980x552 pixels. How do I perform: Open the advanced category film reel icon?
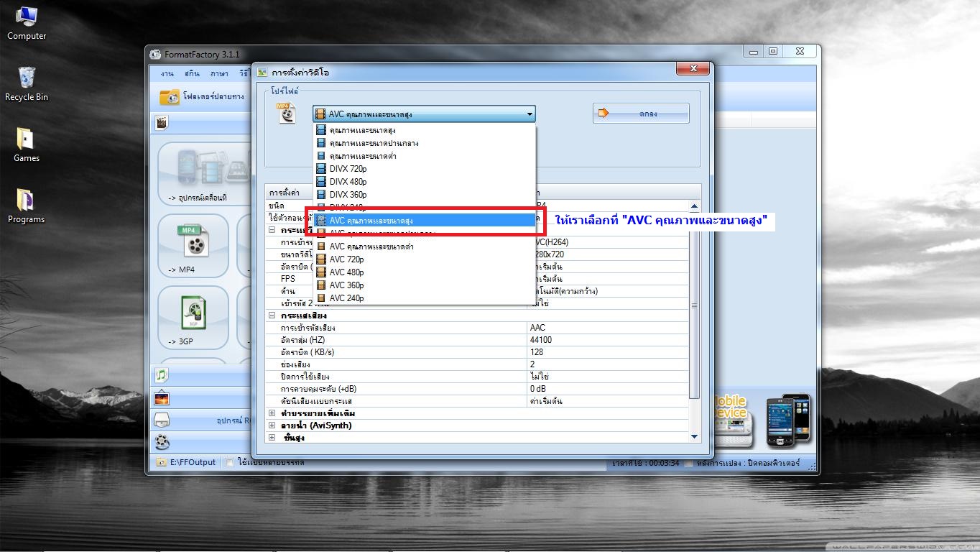click(162, 441)
